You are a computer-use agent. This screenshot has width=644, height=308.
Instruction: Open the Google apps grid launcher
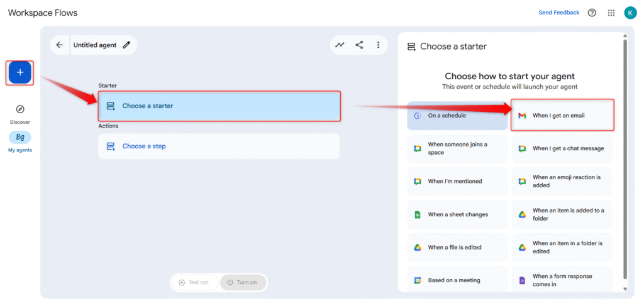611,13
